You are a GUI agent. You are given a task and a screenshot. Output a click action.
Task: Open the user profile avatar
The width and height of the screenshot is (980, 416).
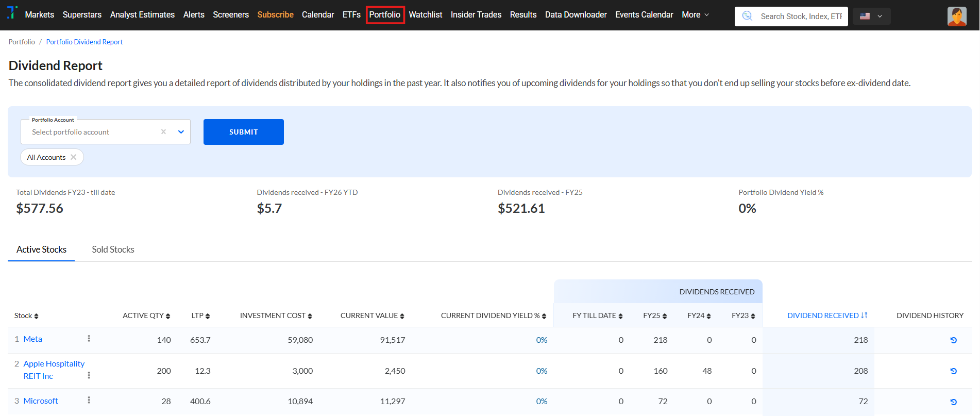957,16
